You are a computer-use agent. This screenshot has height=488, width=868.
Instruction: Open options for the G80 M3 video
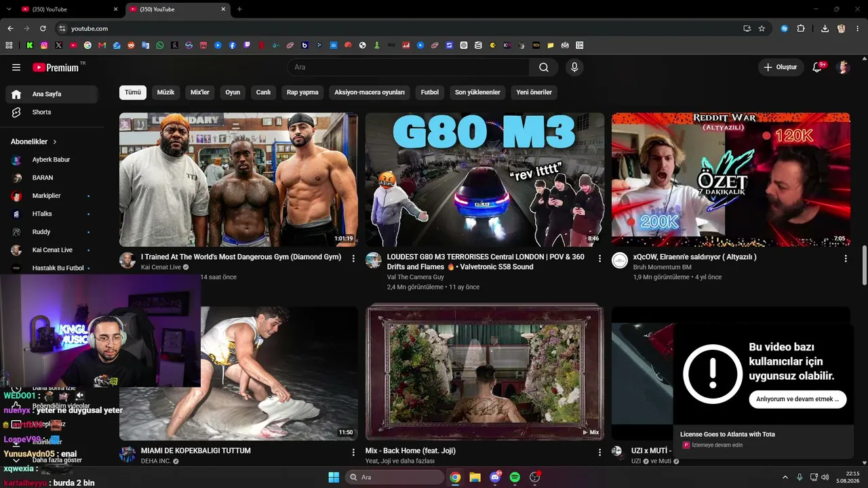point(599,258)
